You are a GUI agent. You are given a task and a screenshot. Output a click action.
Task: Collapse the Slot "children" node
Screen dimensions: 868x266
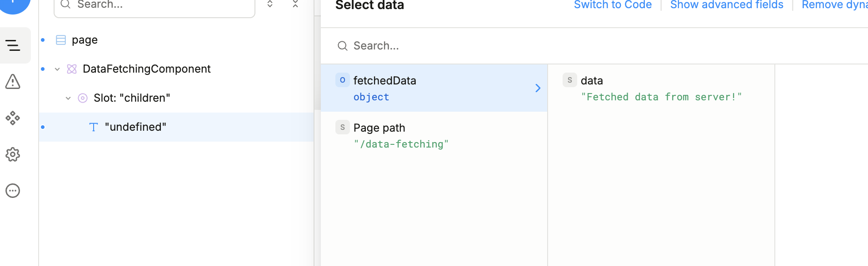point(68,98)
